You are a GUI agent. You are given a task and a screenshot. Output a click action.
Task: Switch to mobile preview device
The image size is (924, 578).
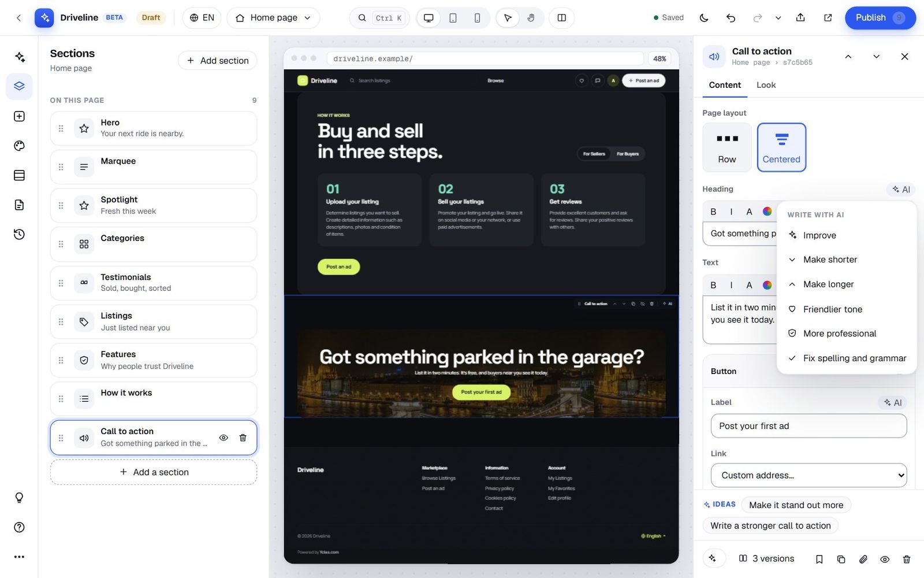[x=477, y=18]
